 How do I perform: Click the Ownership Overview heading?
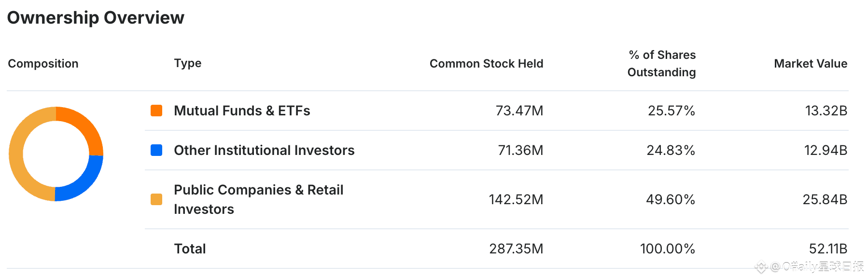click(x=96, y=18)
